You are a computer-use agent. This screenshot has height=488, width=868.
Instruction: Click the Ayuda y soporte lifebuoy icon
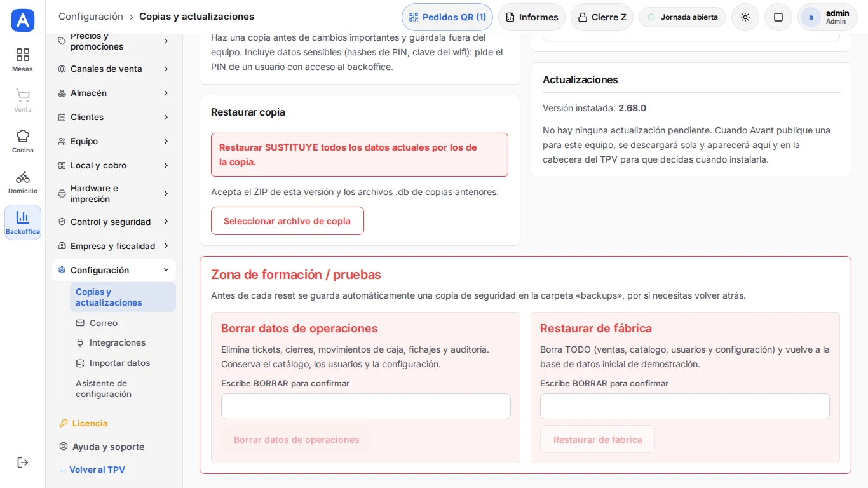click(64, 447)
